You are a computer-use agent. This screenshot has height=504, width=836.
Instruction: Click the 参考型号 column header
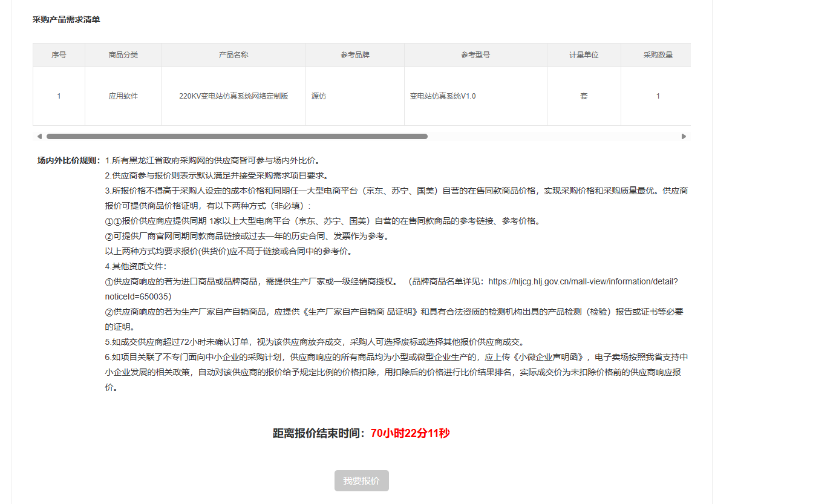475,55
